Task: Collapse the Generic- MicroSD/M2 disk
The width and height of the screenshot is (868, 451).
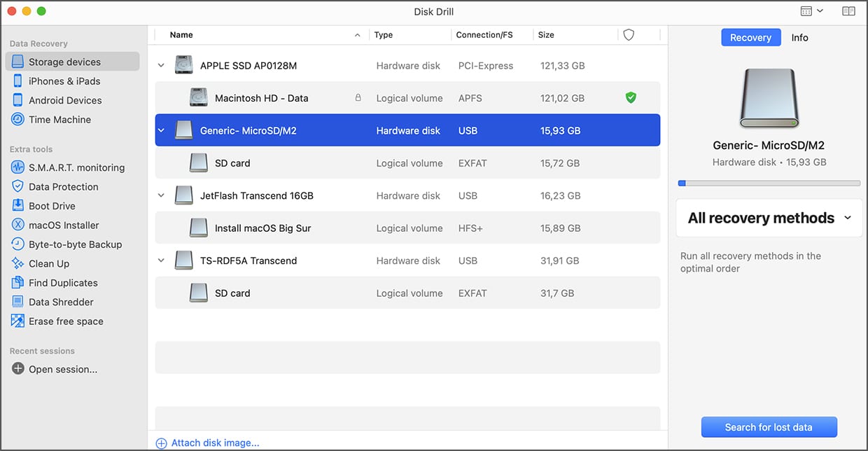Action: 161,130
